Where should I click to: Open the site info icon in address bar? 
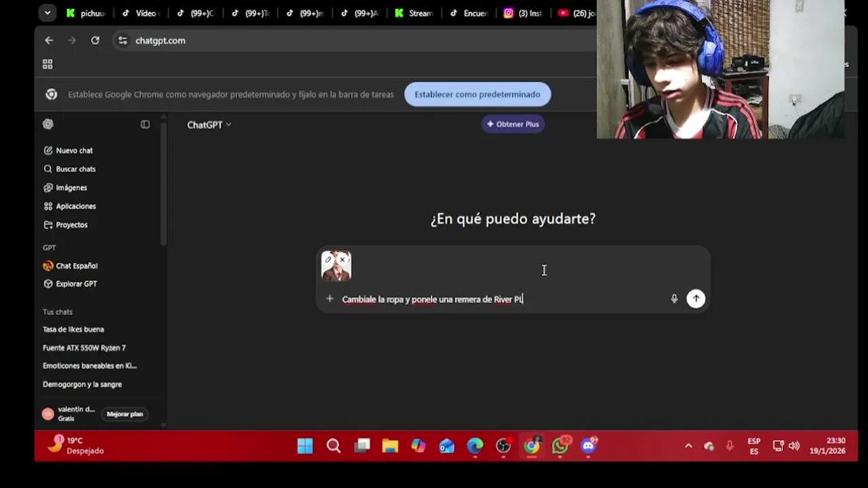tap(122, 41)
